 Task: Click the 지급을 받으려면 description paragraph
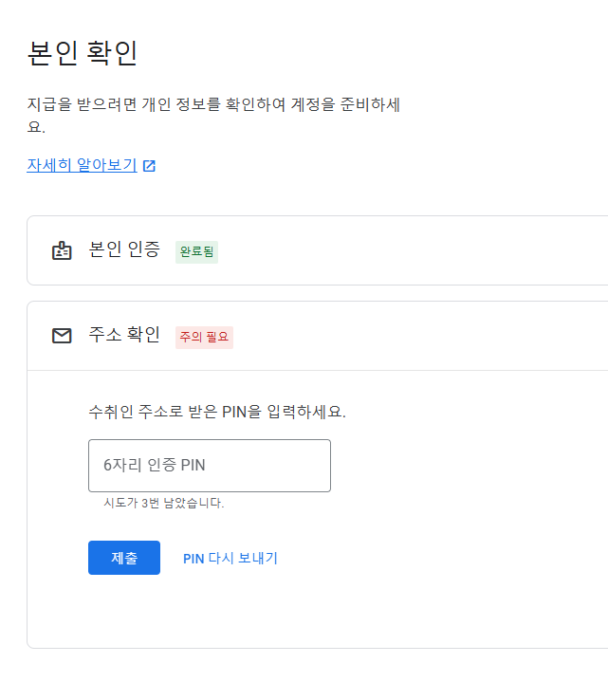pos(213,115)
